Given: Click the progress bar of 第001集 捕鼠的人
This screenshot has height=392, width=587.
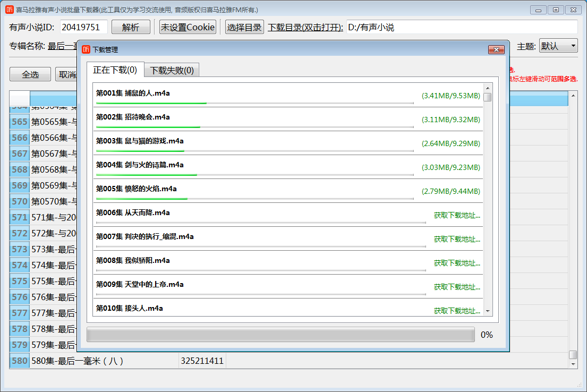Looking at the screenshot, I should pos(255,103).
